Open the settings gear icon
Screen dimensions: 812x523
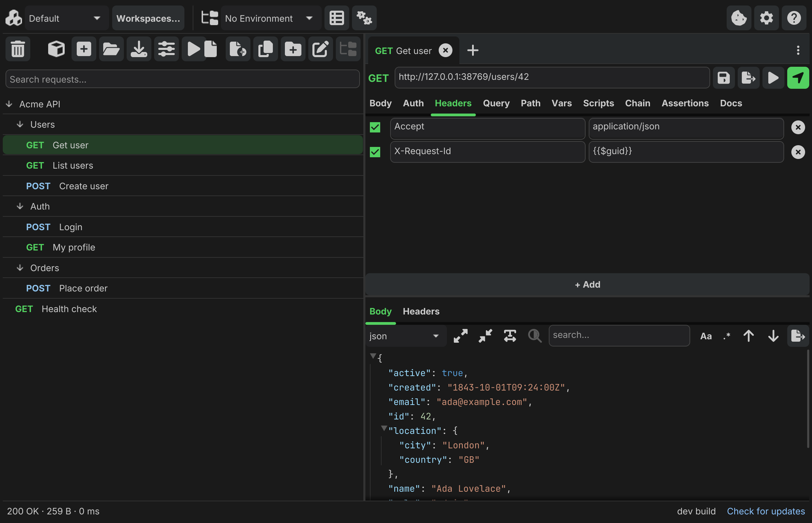766,18
